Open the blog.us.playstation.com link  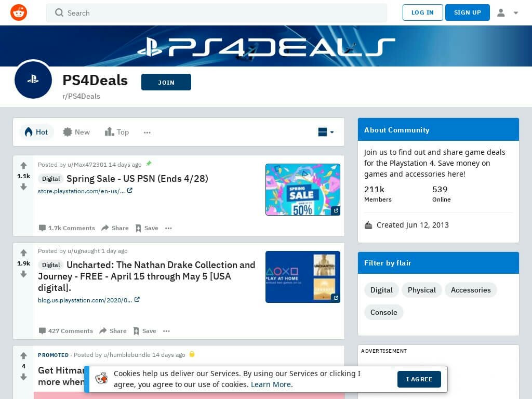click(85, 300)
